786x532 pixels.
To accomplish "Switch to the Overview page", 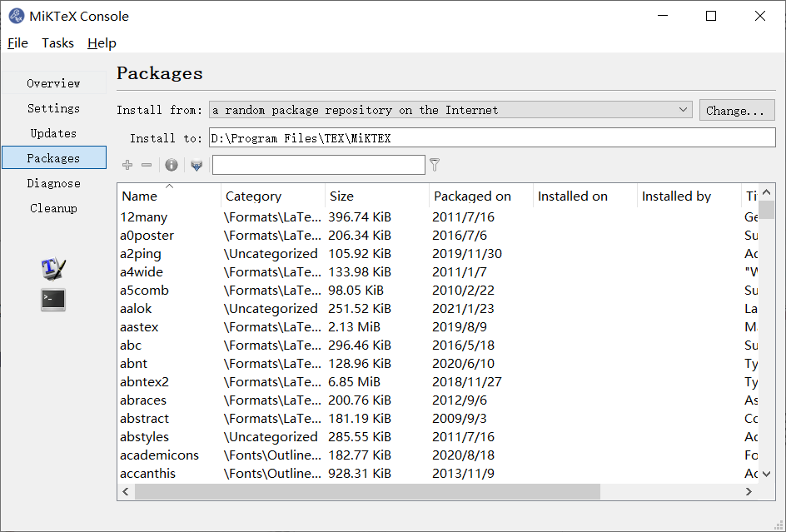I will coord(54,83).
